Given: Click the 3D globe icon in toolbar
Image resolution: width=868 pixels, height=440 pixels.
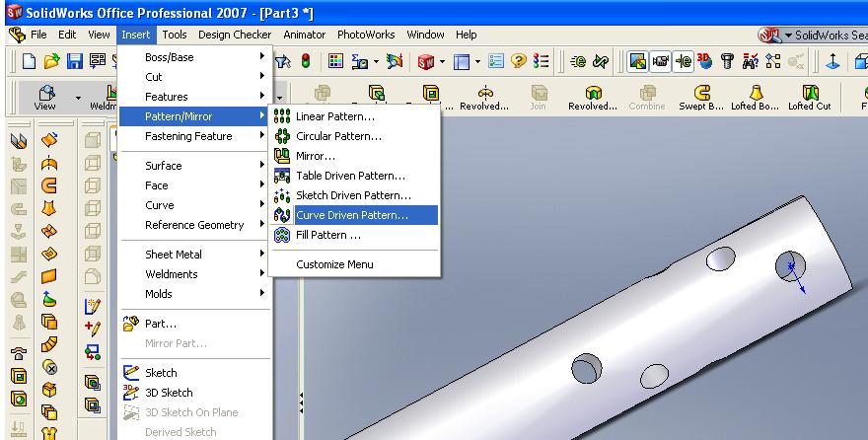Looking at the screenshot, I should tap(704, 61).
